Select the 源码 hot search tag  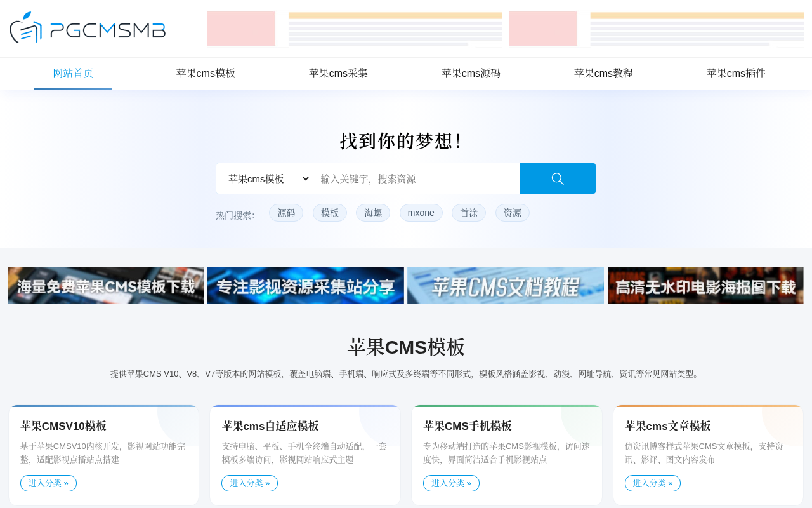[286, 213]
